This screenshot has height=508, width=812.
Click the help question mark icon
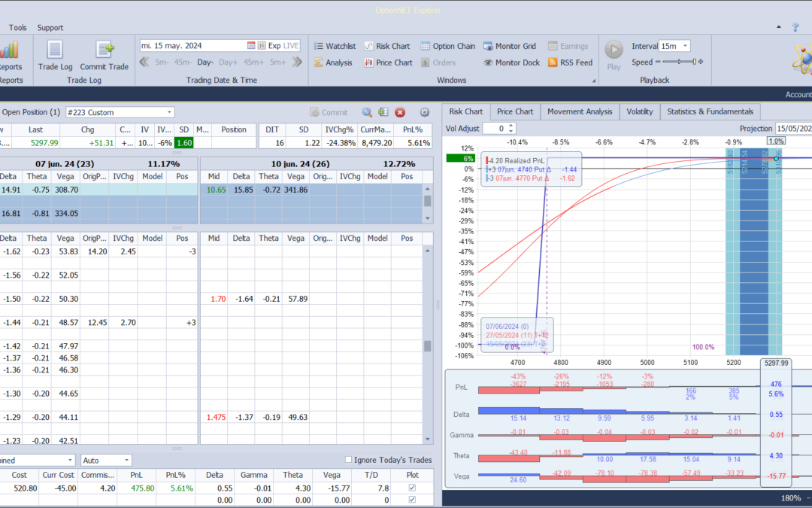[795, 28]
